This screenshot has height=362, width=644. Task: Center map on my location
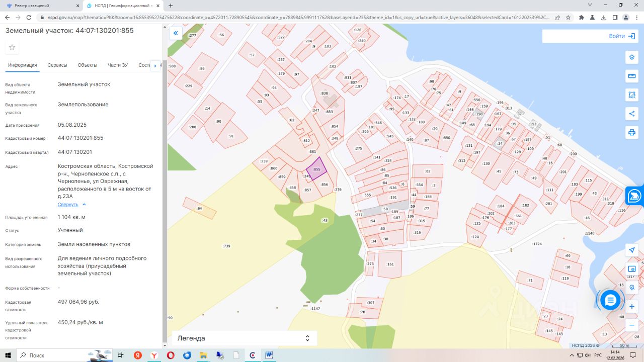point(632,250)
